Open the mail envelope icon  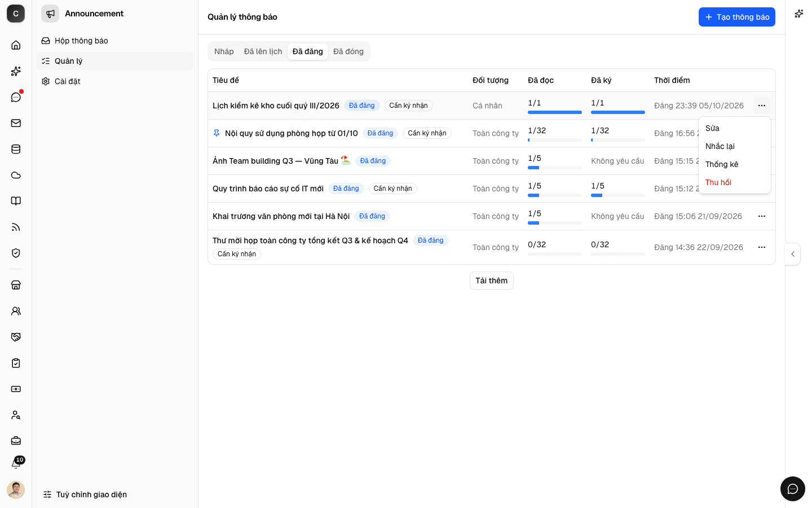pyautogui.click(x=16, y=123)
